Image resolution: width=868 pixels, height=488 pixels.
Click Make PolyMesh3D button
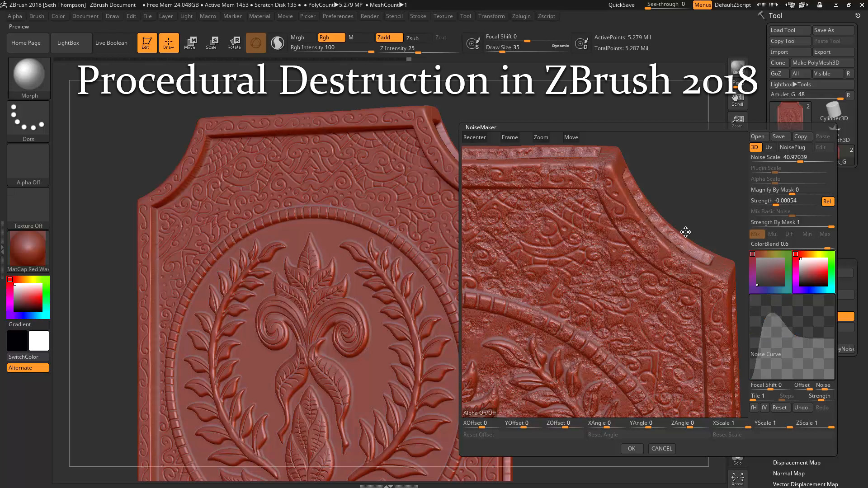[822, 63]
